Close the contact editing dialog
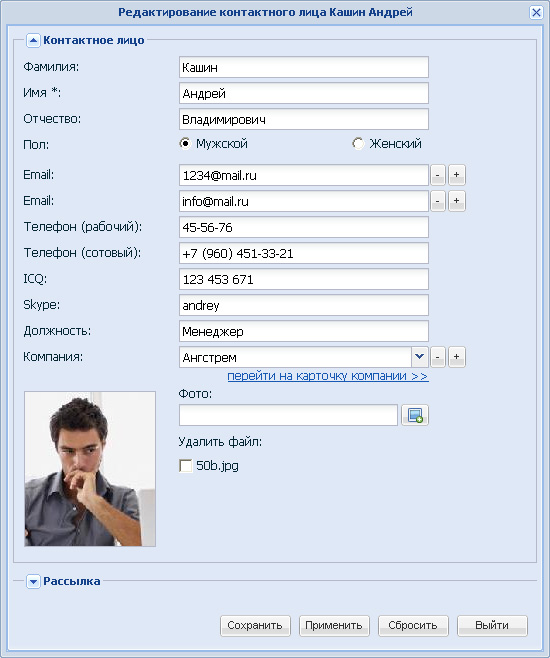 pyautogui.click(x=536, y=13)
